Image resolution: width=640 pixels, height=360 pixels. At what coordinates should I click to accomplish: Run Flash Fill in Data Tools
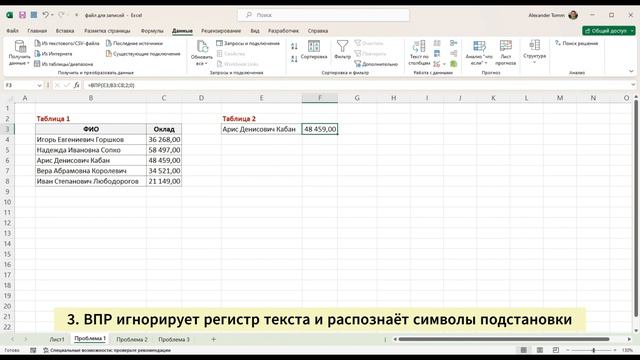tap(437, 43)
